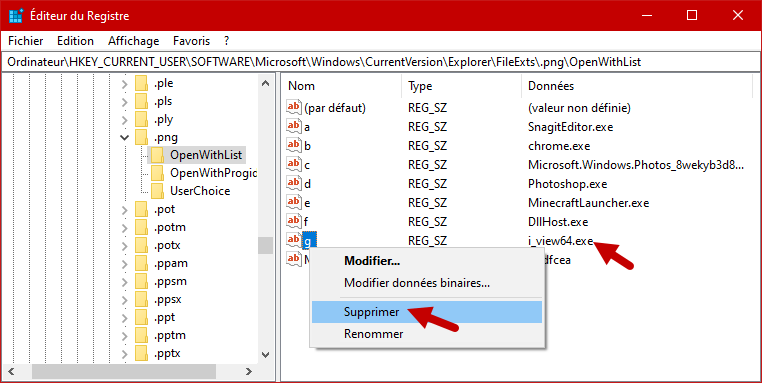This screenshot has height=383, width=762.
Task: Expand the .ply key
Action: point(125,120)
